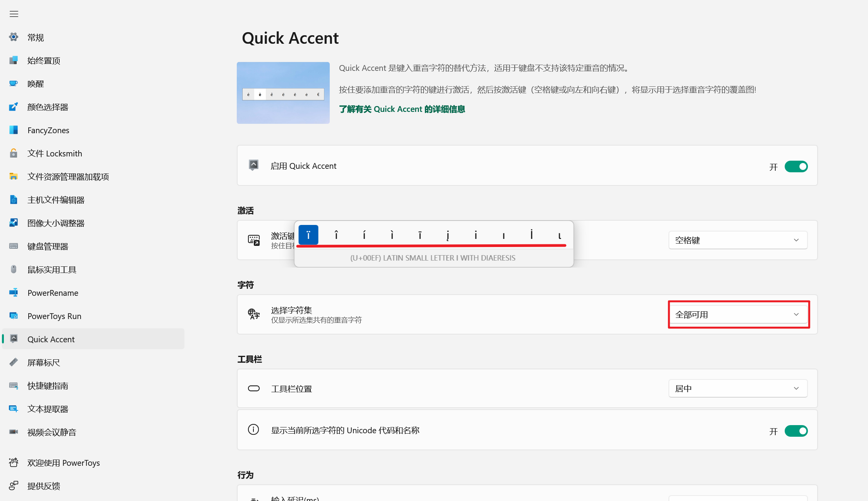Click the 提供反馈 feedback icon

tap(14, 486)
